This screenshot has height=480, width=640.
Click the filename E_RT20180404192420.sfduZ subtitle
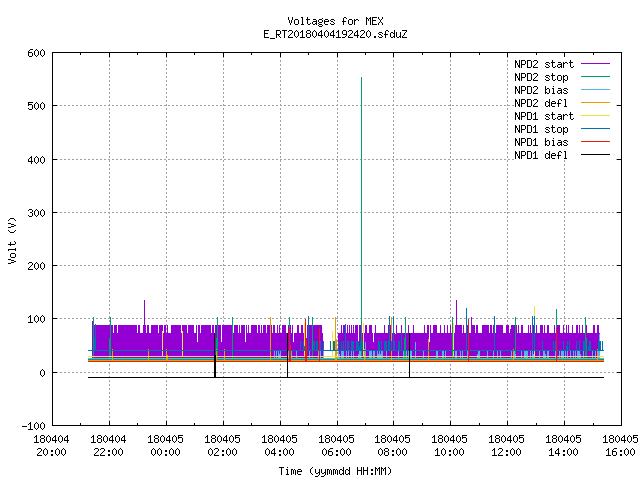click(335, 34)
